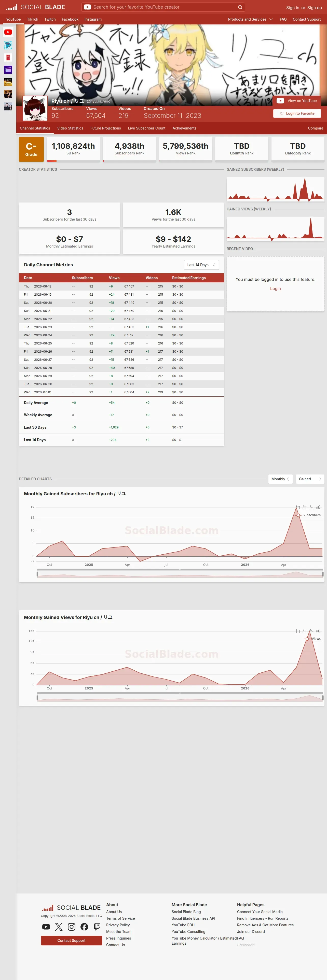Switch Views chart to bar view icon
The image size is (327, 980).
(318, 631)
